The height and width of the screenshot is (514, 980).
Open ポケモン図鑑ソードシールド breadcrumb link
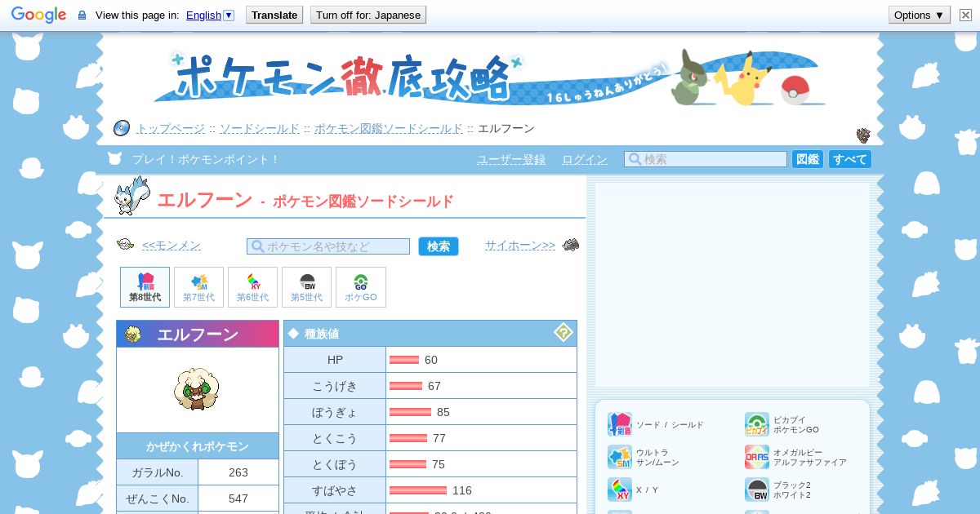click(x=389, y=129)
